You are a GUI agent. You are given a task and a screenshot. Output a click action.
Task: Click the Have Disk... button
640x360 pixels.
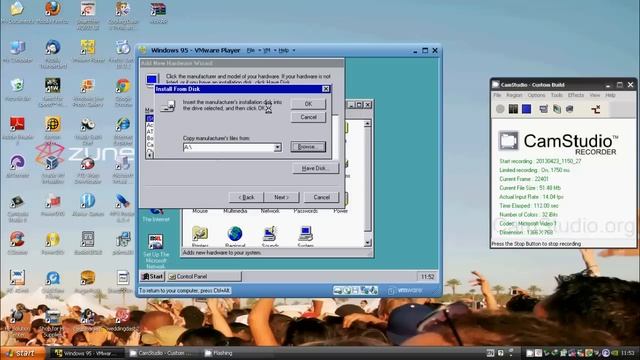316,168
